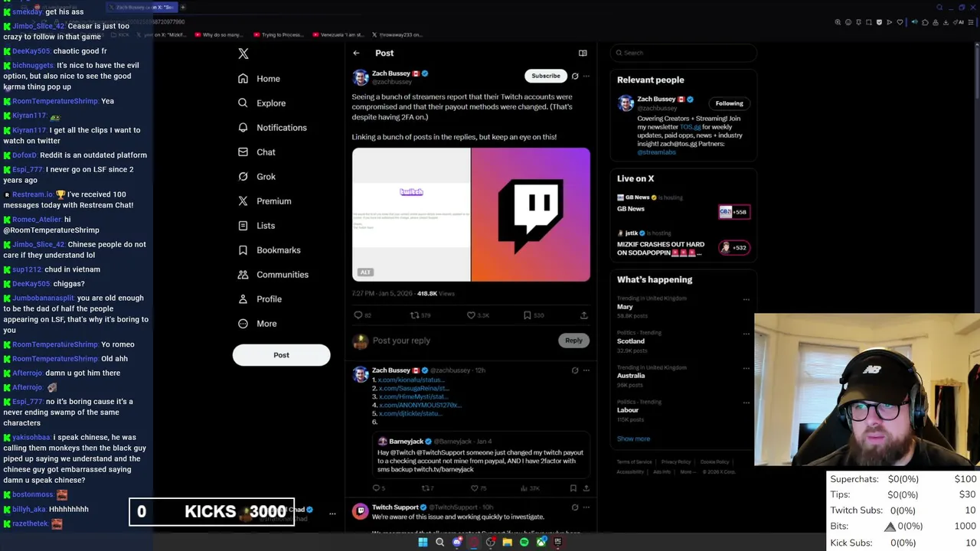
Task: Open Explore in X sidebar
Action: click(x=261, y=103)
